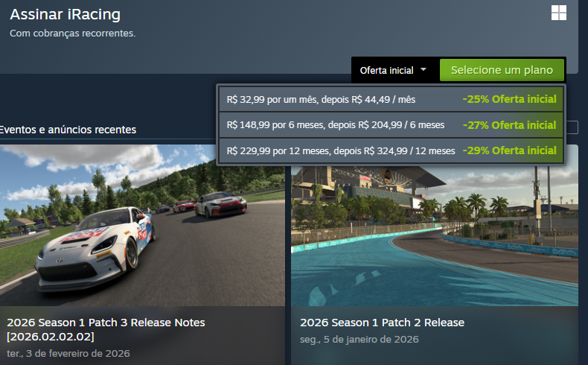The image size is (588, 365).
Task: Open the 2026 Season 1 Patch 2 Release title
Action: click(382, 323)
